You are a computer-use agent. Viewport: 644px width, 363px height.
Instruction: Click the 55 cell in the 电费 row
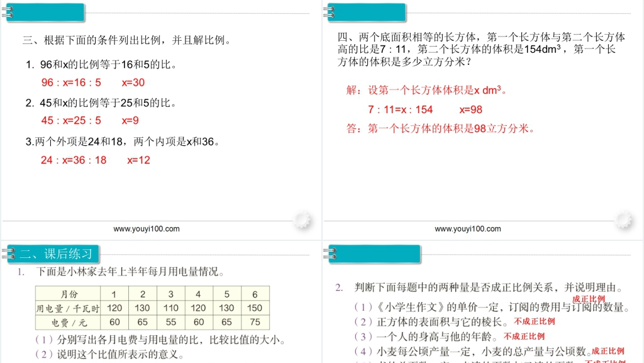click(171, 322)
